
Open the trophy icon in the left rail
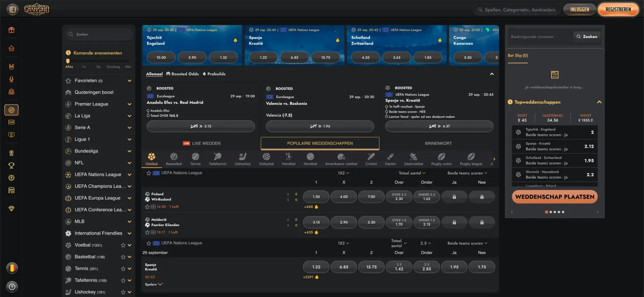pyautogui.click(x=11, y=166)
